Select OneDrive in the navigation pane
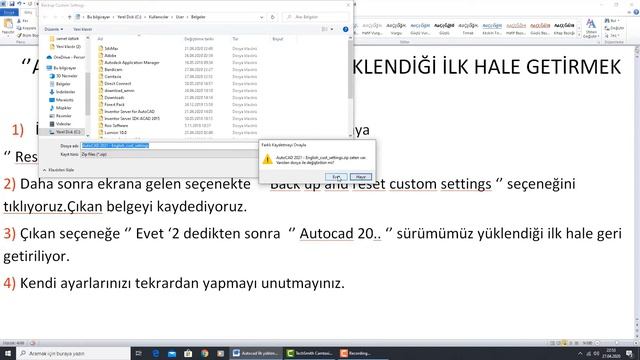Screen dimensions: 640x360 point(66,57)
